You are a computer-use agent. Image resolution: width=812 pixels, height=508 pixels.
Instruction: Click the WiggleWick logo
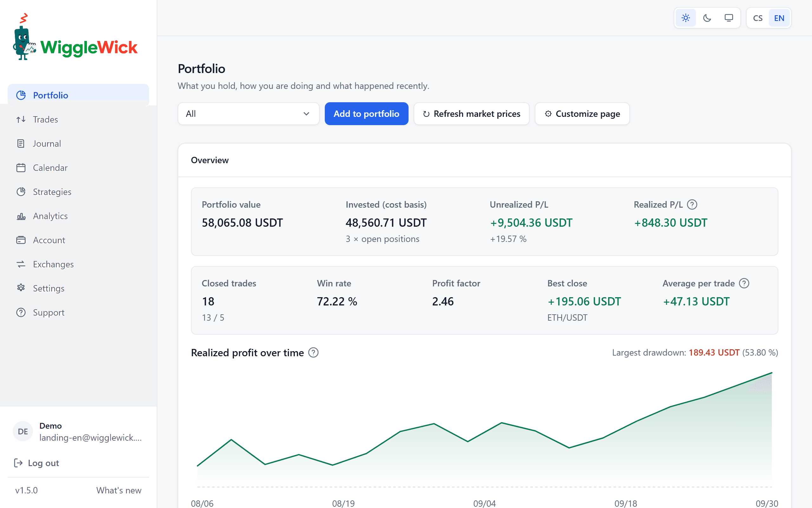[x=75, y=37]
